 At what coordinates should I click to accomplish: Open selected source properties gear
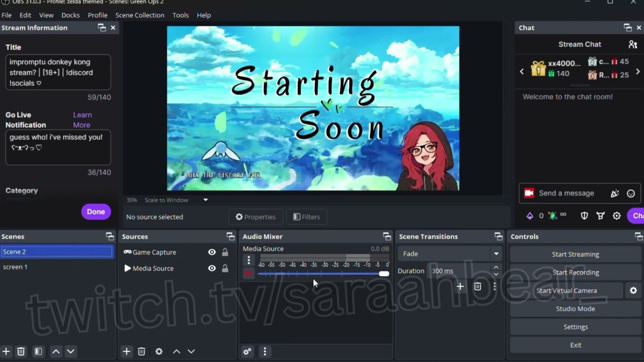(159, 351)
